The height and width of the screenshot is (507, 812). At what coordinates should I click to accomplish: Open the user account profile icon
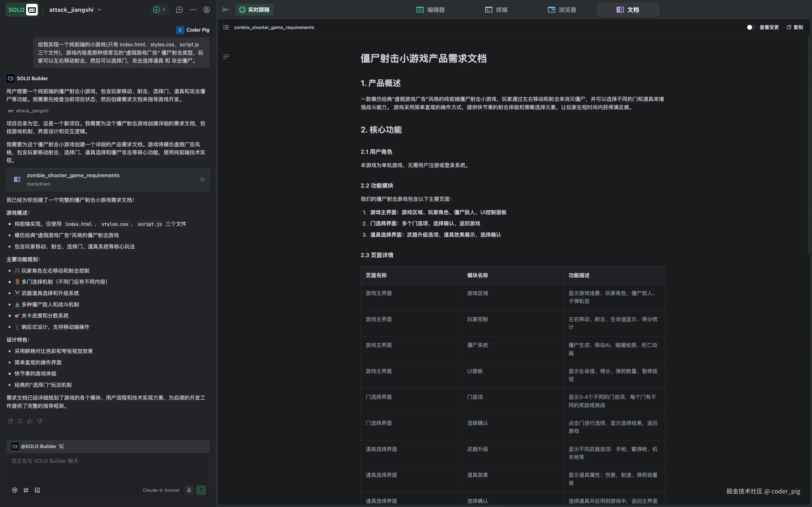(207, 10)
